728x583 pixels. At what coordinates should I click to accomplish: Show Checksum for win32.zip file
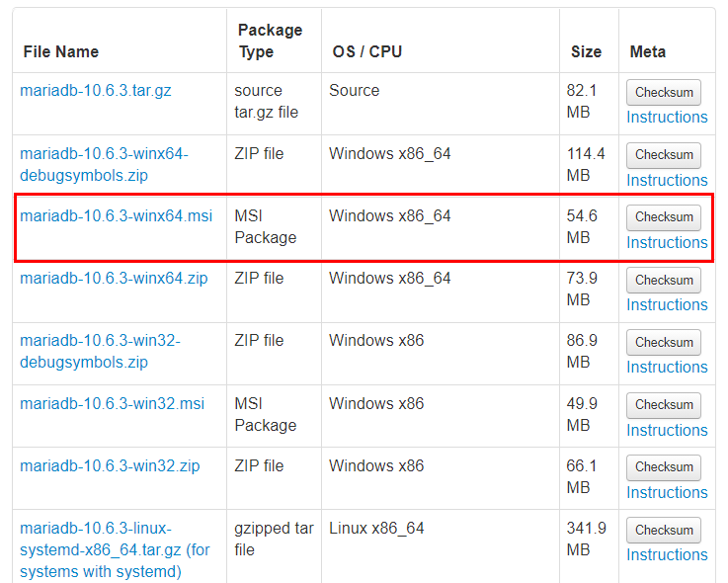pos(664,467)
